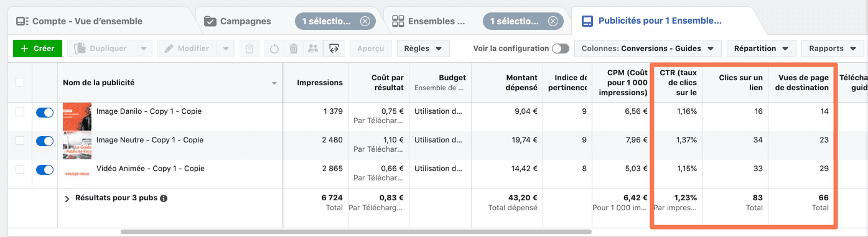Click the import/export arrows icon

tap(334, 49)
